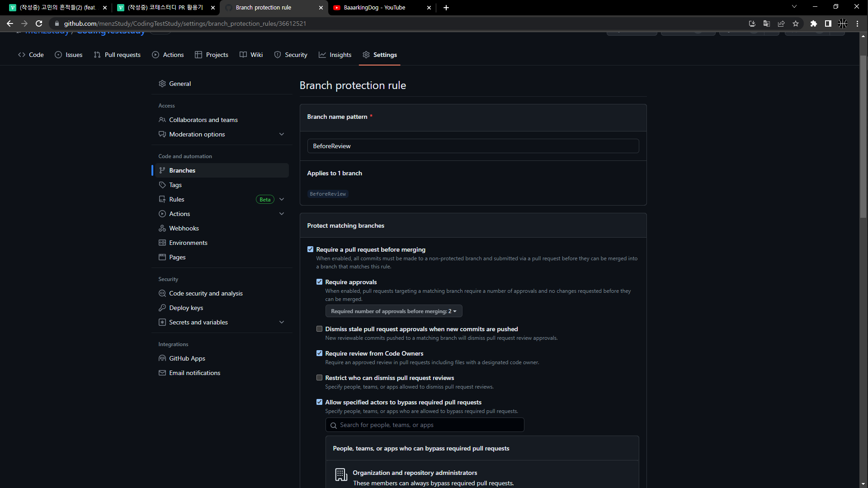Click the Branch name pattern field

473,146
